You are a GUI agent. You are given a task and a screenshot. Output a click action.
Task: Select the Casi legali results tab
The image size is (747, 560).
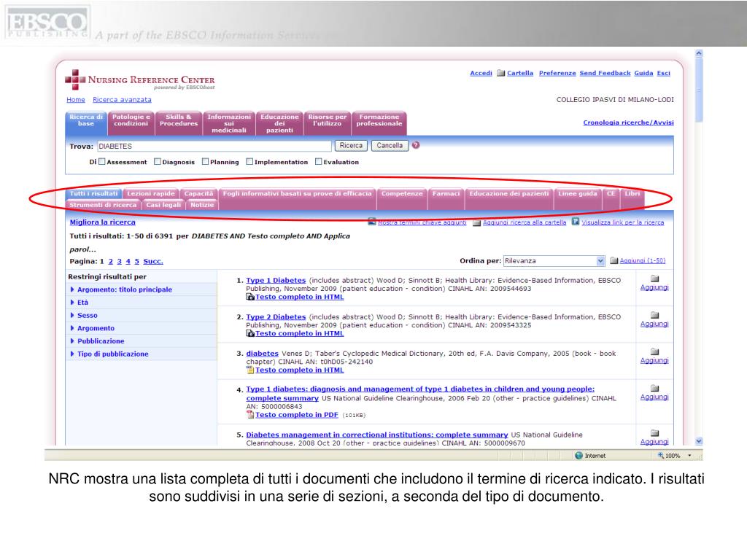[163, 205]
